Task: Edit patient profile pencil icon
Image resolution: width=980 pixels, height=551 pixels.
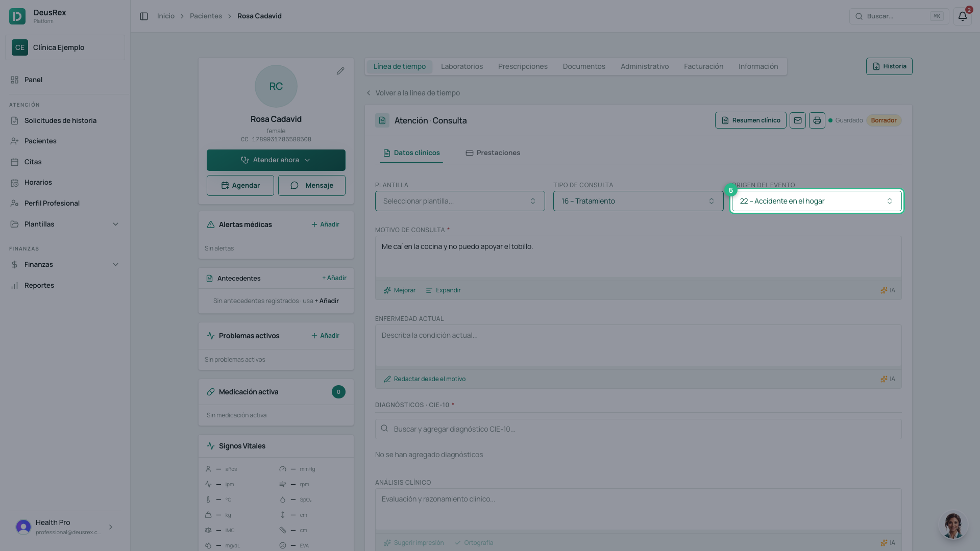Action: tap(340, 71)
